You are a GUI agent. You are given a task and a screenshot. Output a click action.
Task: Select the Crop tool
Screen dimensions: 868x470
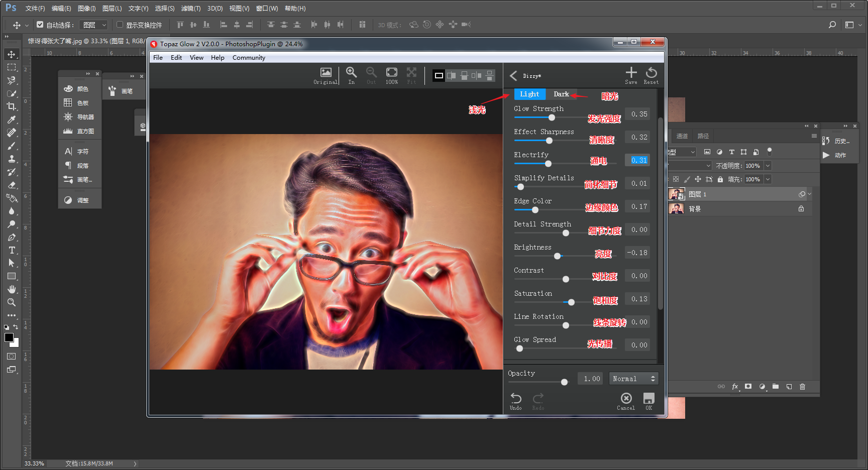[12, 106]
